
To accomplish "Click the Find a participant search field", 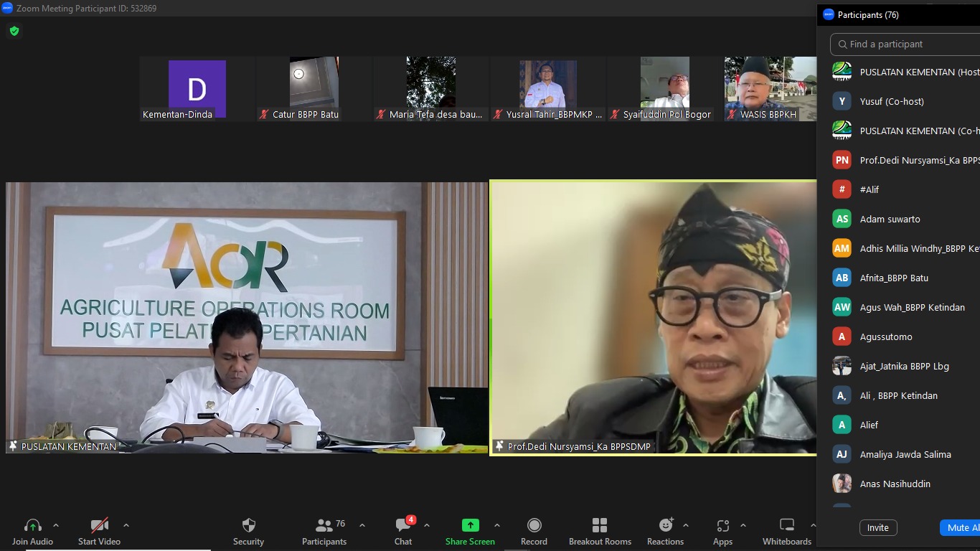I will click(910, 44).
